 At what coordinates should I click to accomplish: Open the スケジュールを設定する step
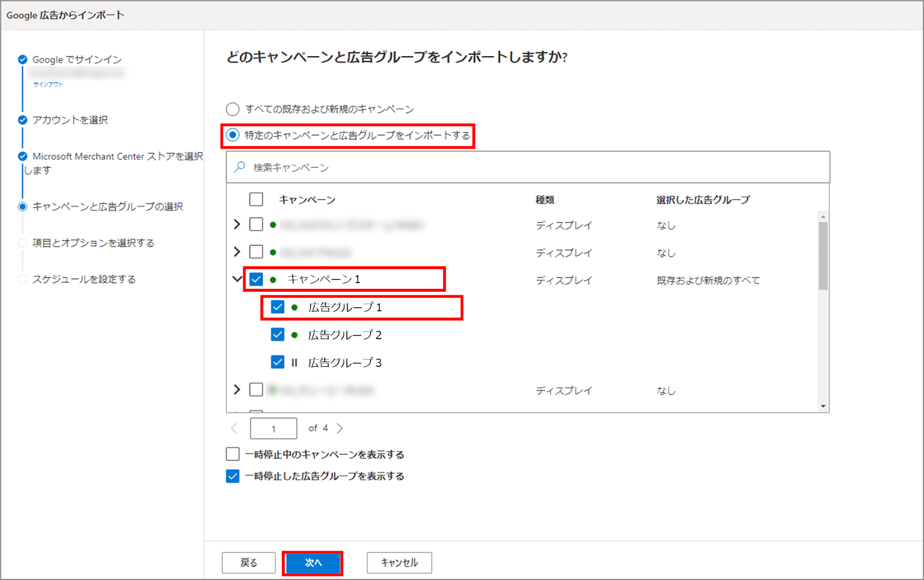pos(84,279)
